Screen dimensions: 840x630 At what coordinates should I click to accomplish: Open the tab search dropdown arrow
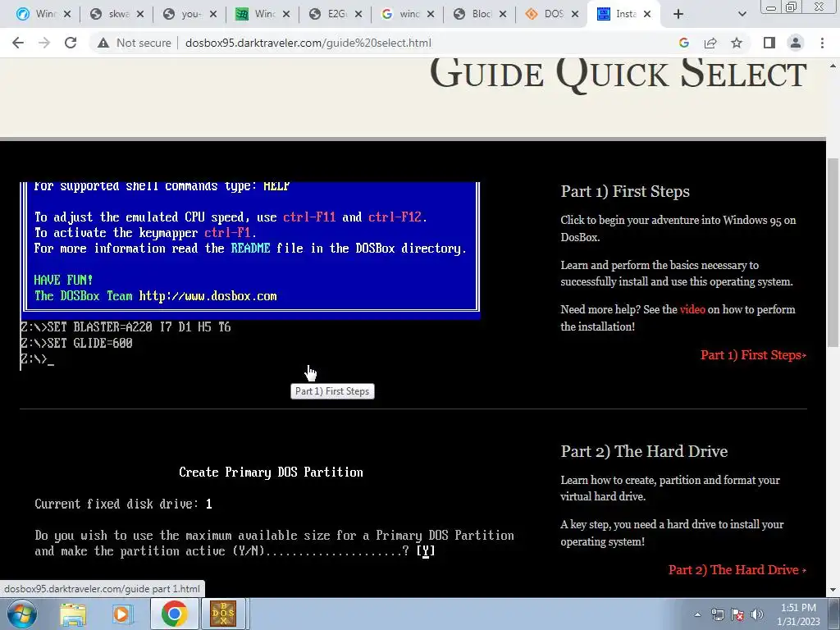click(x=742, y=15)
